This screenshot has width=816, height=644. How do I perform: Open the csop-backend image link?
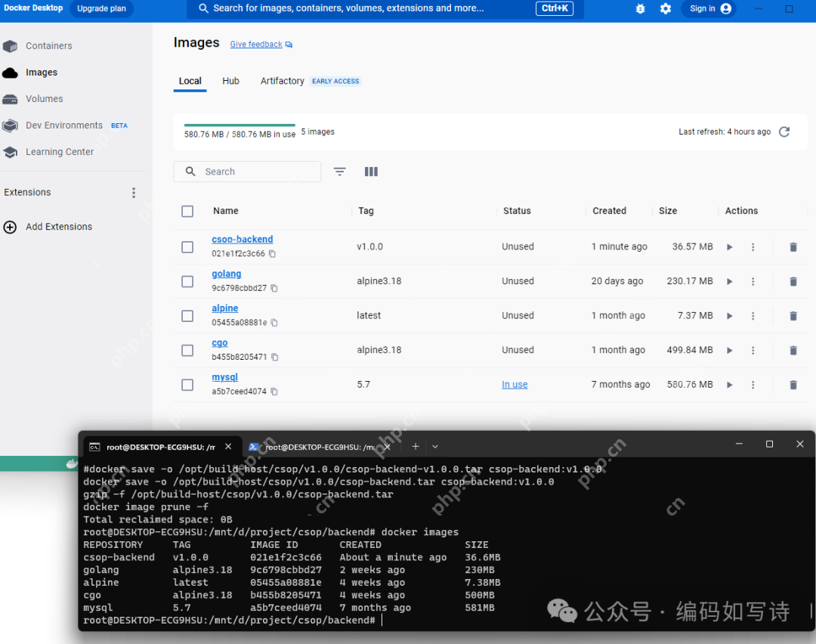click(x=242, y=240)
